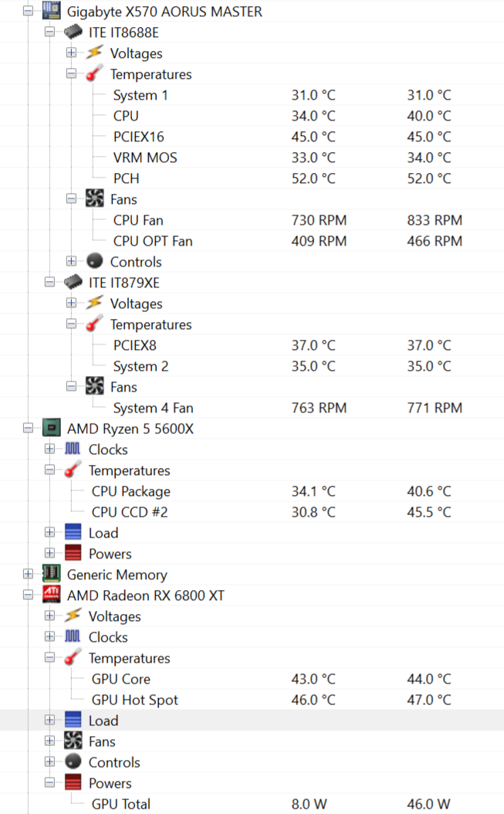Viewport: 504px width, 814px height.
Task: Click the Radeon Controls knob icon
Action: point(73,761)
